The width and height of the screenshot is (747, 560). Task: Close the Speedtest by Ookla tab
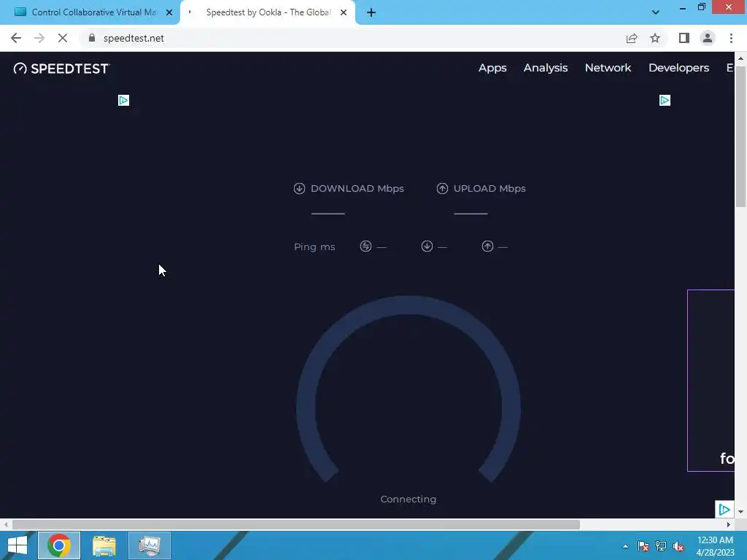click(x=344, y=12)
